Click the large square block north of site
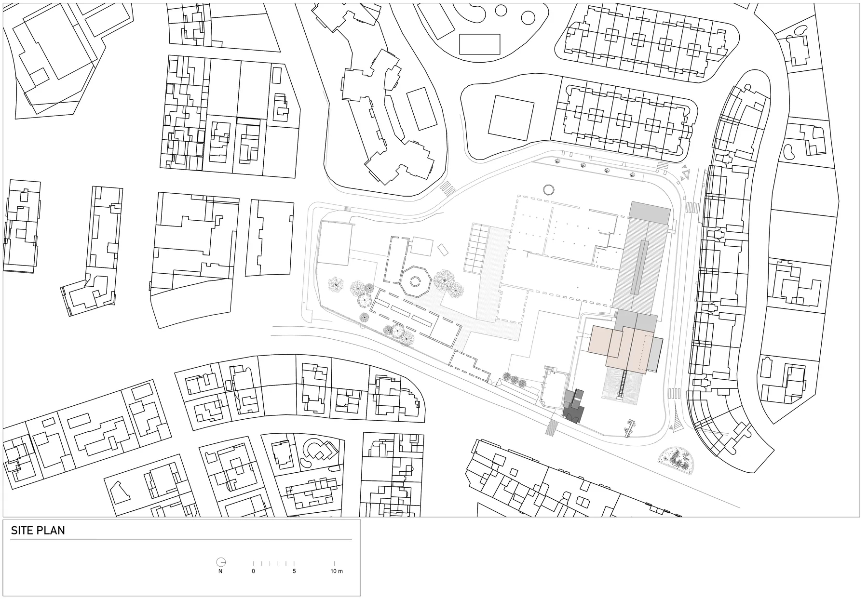 [x=511, y=117]
